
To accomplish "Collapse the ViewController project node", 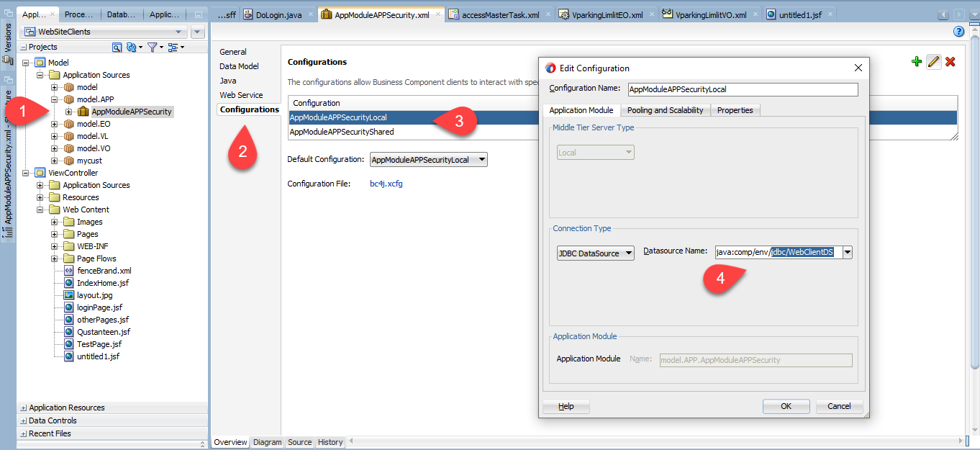I will click(x=26, y=173).
